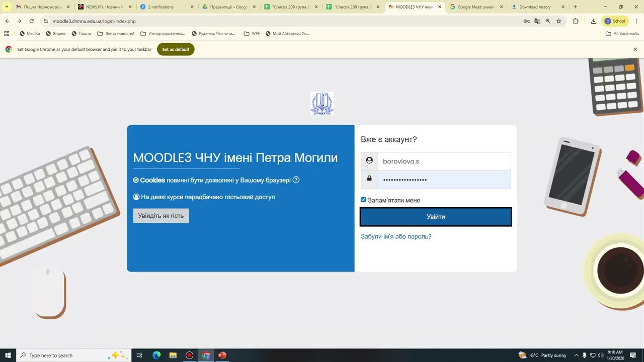This screenshot has width=644, height=362.
Task: Open the Windows Start menu
Action: click(x=8, y=355)
